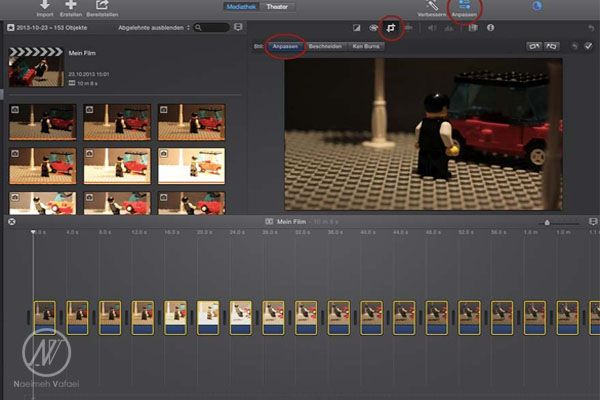Close the timeline with the X button
600x400 pixels.
pos(11,221)
